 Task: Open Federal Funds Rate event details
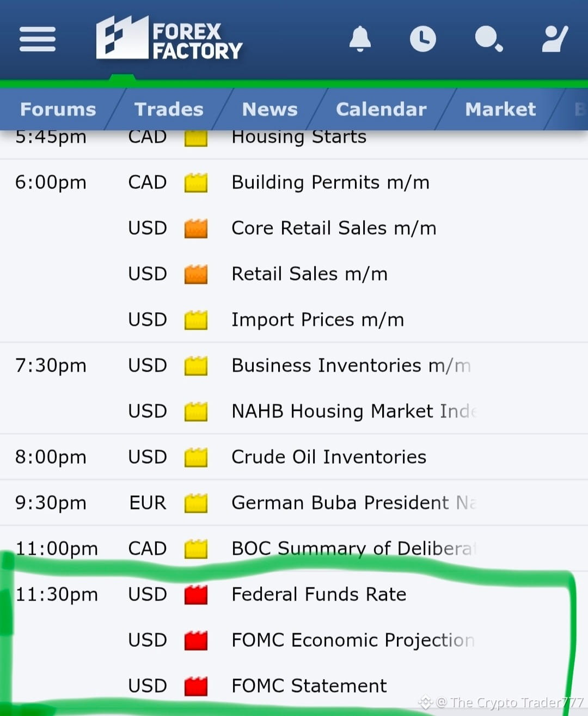point(319,594)
